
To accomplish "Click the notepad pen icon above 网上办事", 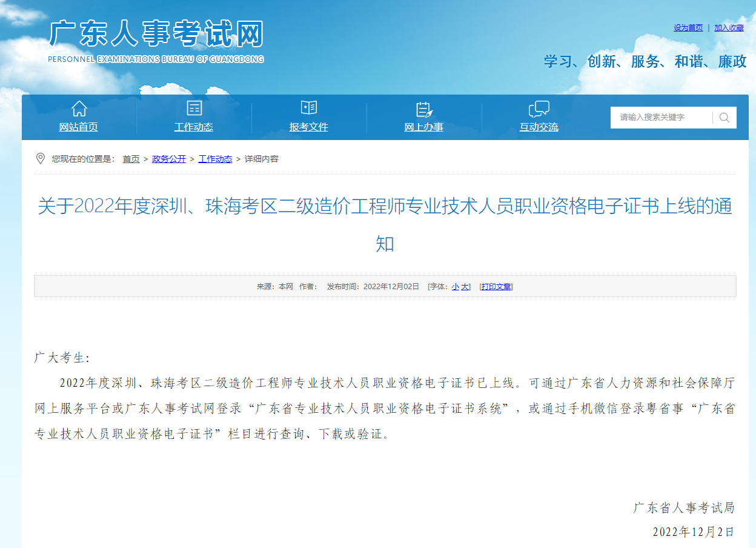I will [x=424, y=109].
